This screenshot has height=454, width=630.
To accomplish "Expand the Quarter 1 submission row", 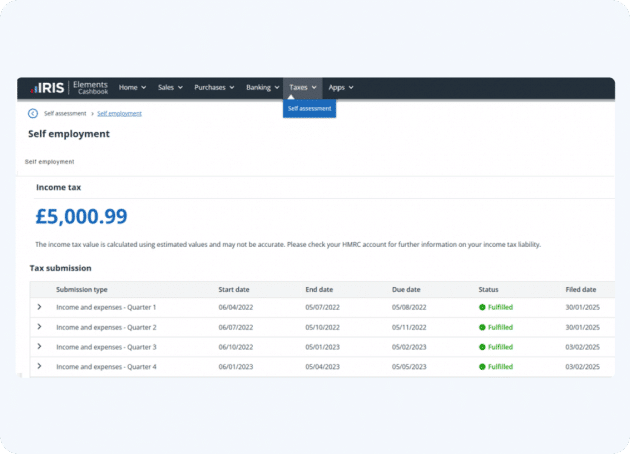I will pyautogui.click(x=39, y=307).
